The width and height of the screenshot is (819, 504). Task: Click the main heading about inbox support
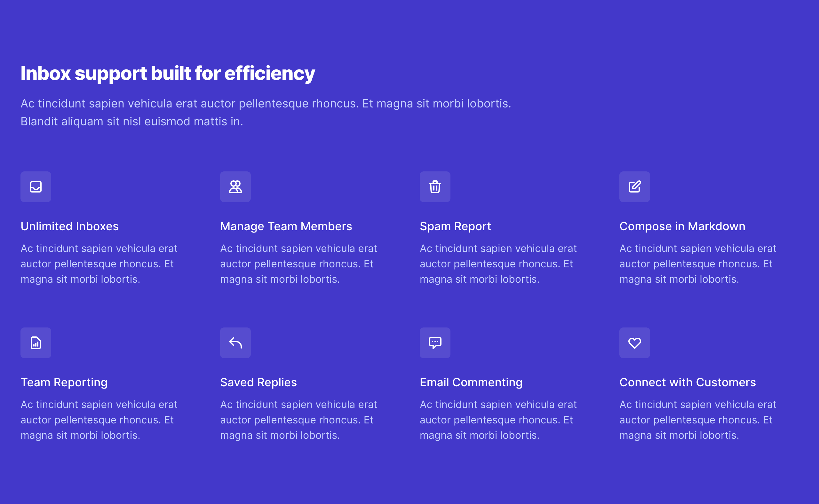(168, 73)
